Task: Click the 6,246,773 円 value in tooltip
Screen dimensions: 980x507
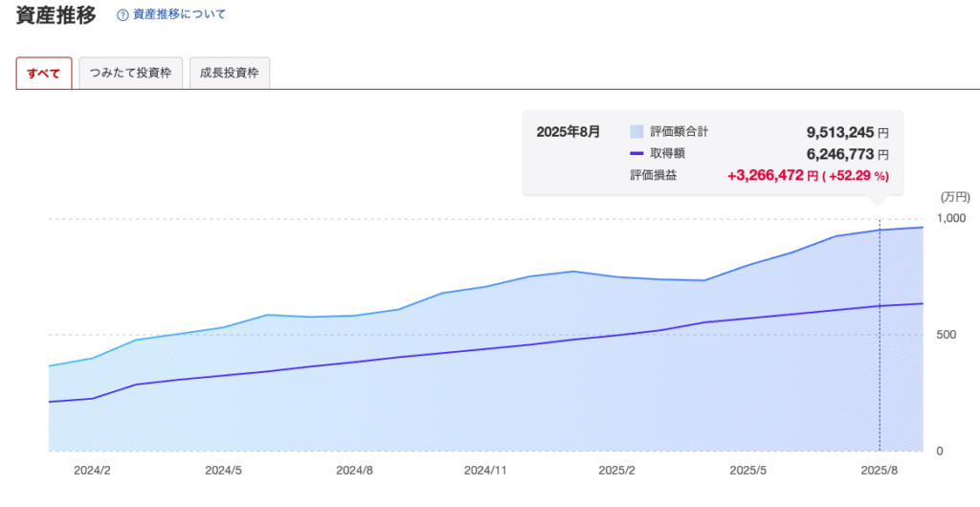Action: [x=848, y=154]
